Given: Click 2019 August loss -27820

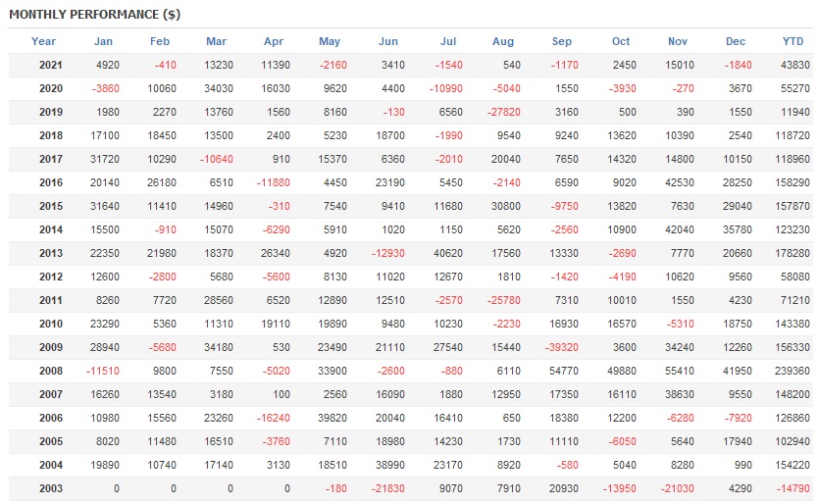Looking at the screenshot, I should click(502, 112).
